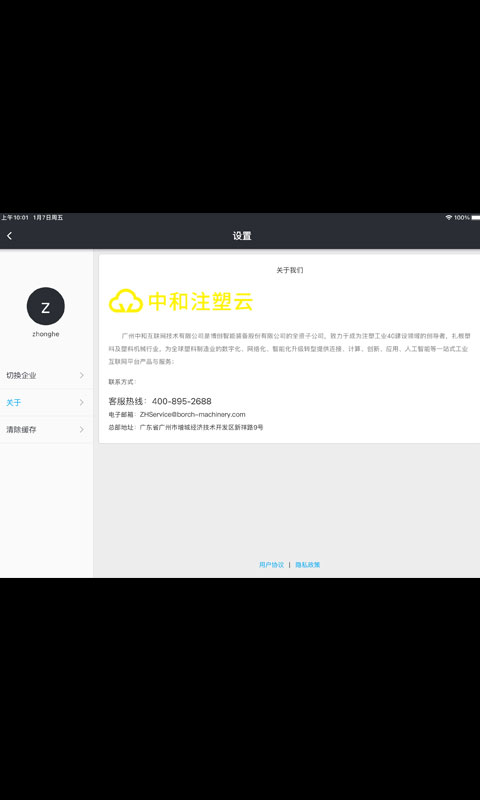Image resolution: width=480 pixels, height=800 pixels.
Task: Tap chevron next to 关于
Action: pos(82,403)
